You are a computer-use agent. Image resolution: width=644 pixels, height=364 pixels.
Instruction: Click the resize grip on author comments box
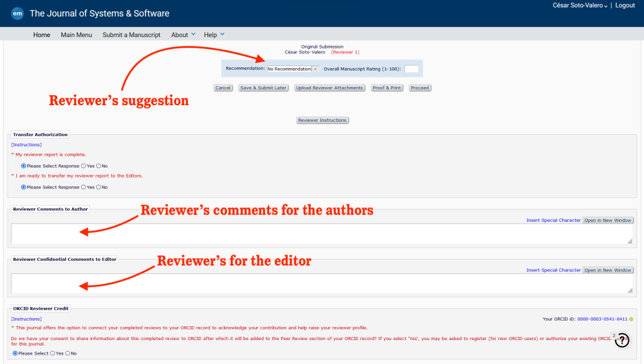coord(629,242)
